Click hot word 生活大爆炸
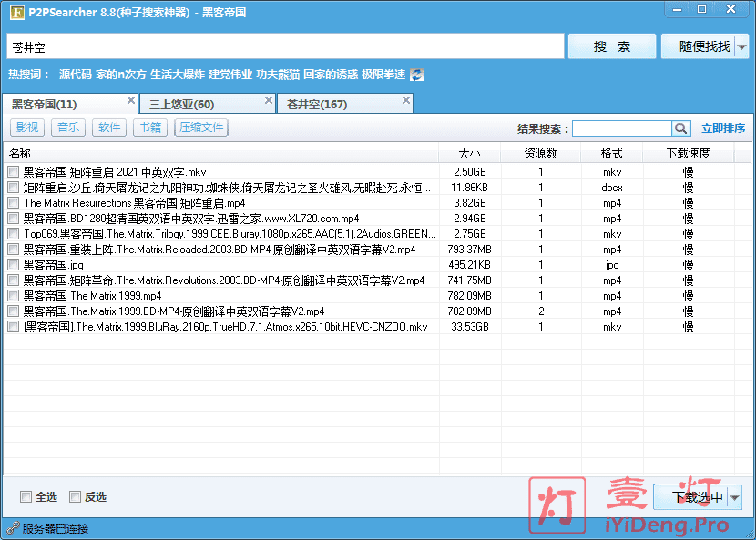 tap(179, 75)
